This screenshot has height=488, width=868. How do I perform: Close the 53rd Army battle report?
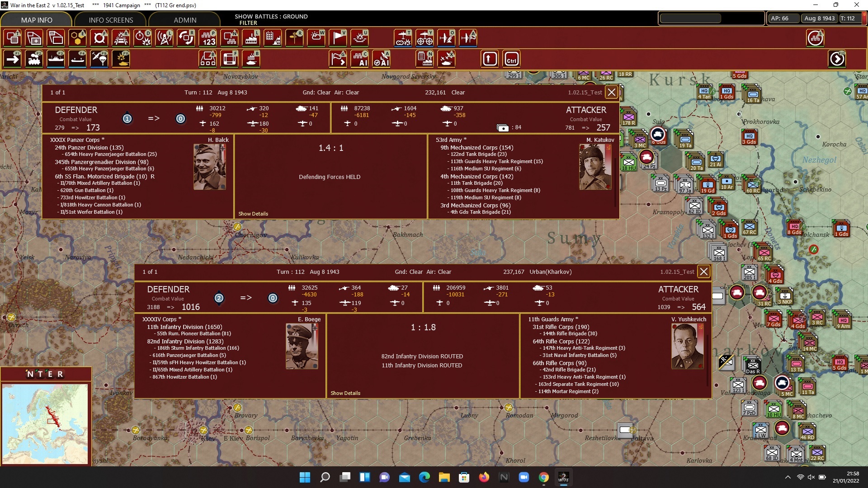(x=612, y=92)
